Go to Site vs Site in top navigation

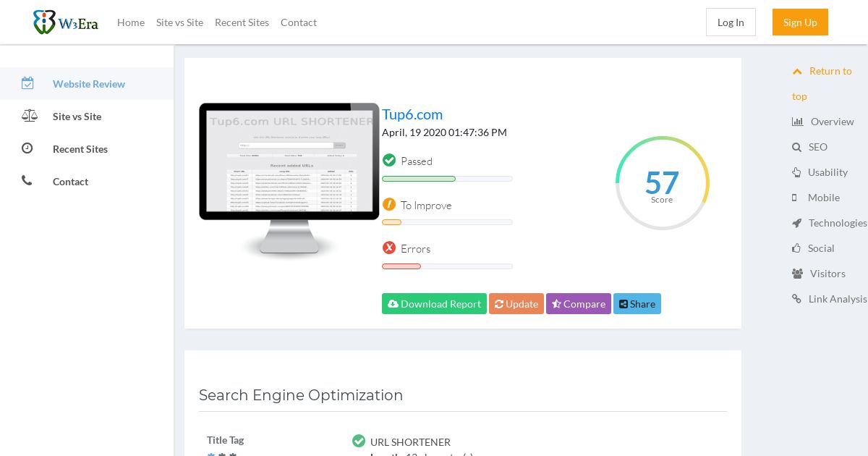(179, 22)
